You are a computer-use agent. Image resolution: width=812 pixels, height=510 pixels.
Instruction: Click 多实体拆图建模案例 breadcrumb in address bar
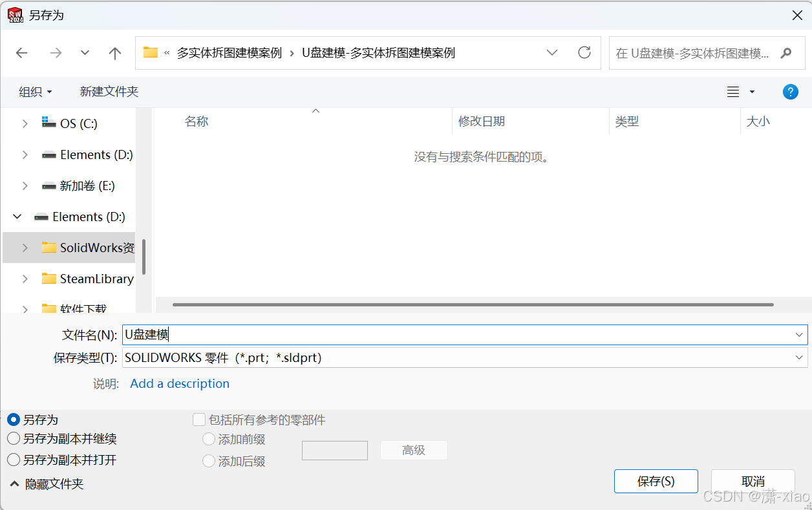[230, 53]
